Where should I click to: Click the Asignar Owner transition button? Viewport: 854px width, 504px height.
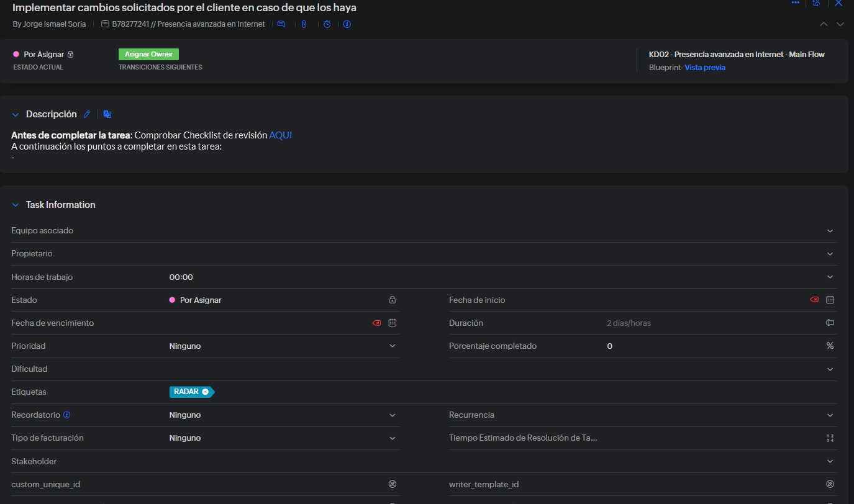click(148, 54)
